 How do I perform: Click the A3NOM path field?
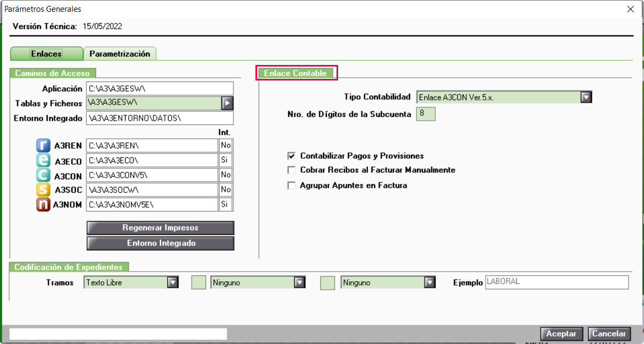[152, 204]
